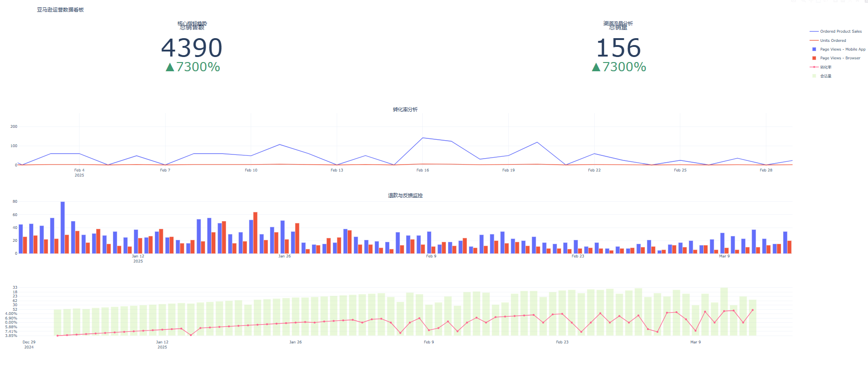Click the 转化率分析 chart title
This screenshot has width=868, height=365.
405,109
